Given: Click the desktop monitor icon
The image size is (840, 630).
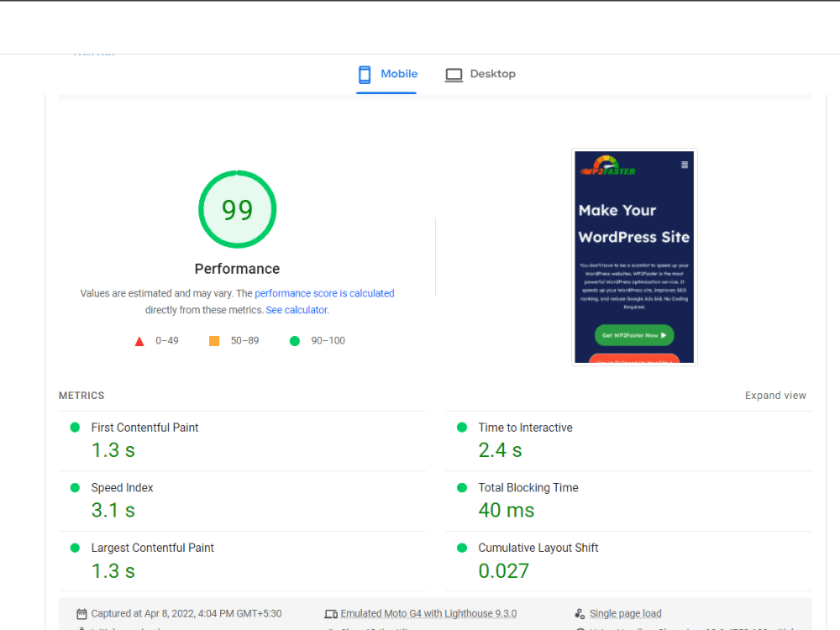Looking at the screenshot, I should tap(454, 75).
